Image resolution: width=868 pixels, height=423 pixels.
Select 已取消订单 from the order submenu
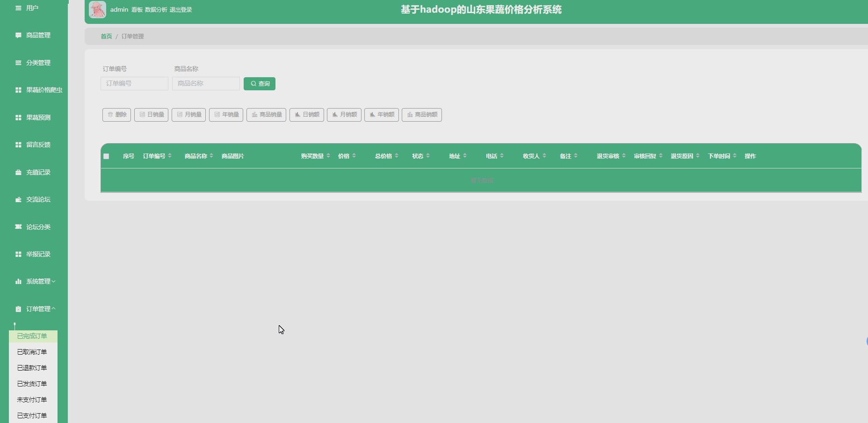pyautogui.click(x=31, y=351)
